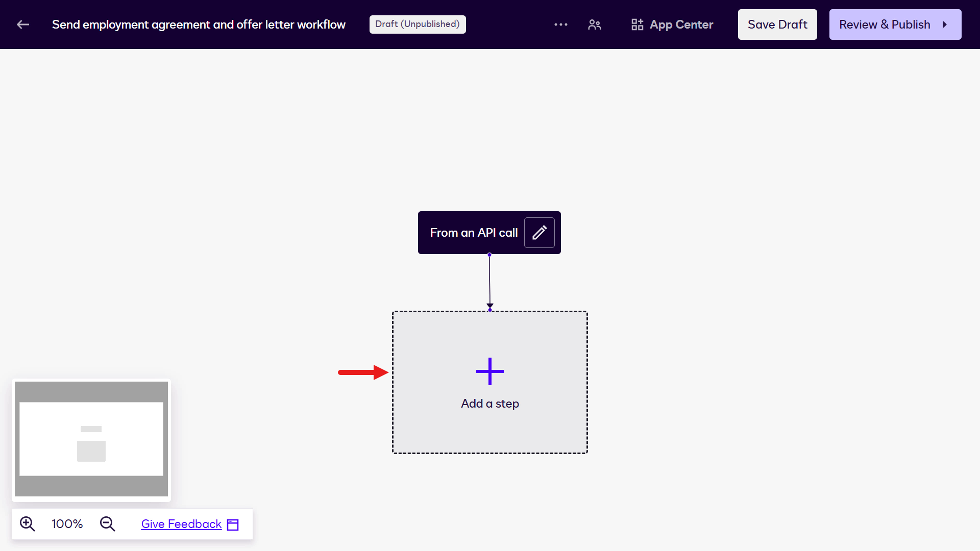Image resolution: width=980 pixels, height=551 pixels.
Task: Click the workflow title text
Action: [x=199, y=24]
